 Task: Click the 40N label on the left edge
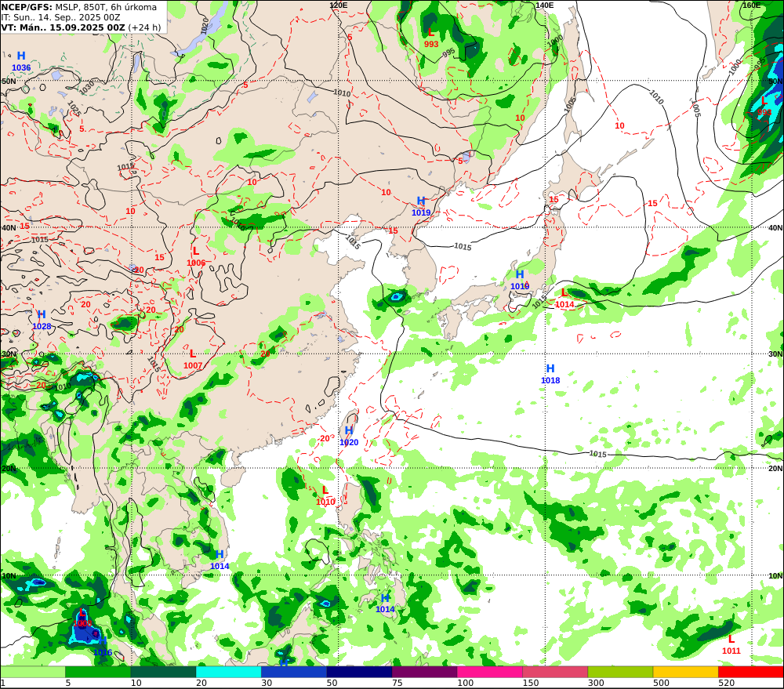pos(9,227)
